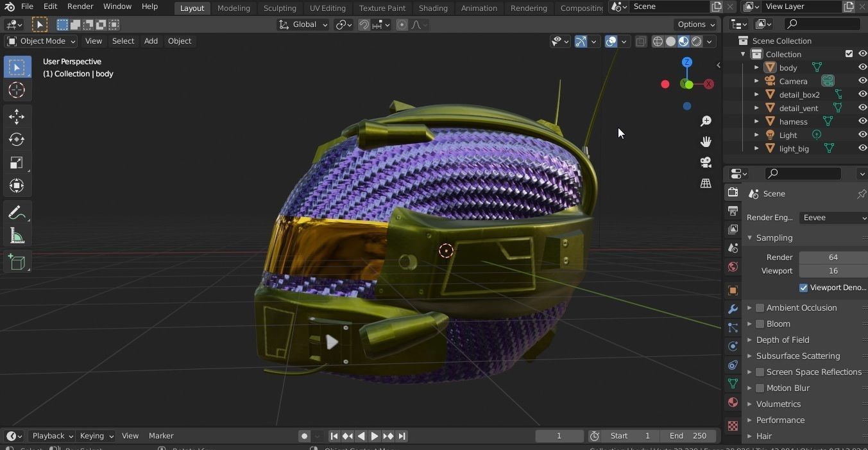Open the Add menu in viewport header
868x450 pixels.
click(x=151, y=41)
